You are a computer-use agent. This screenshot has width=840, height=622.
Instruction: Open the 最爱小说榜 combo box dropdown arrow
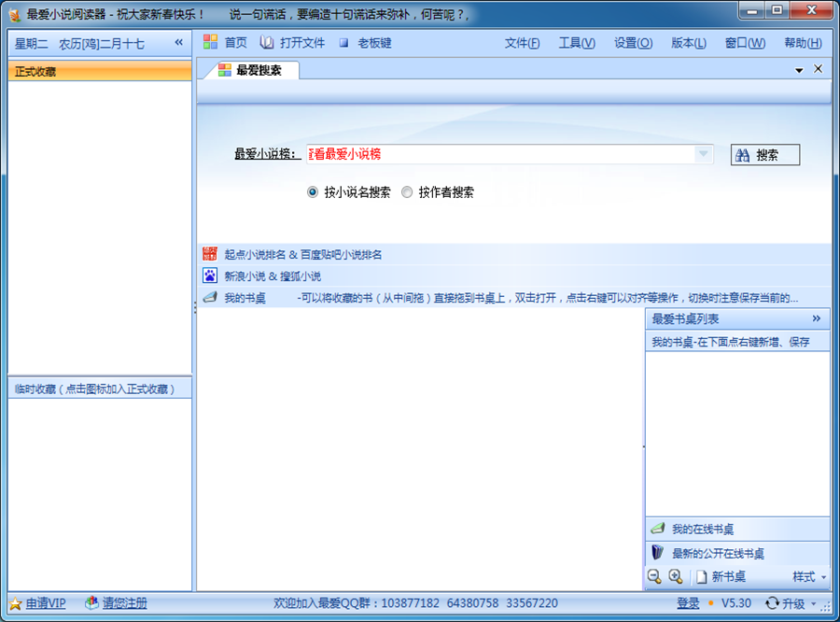[703, 154]
